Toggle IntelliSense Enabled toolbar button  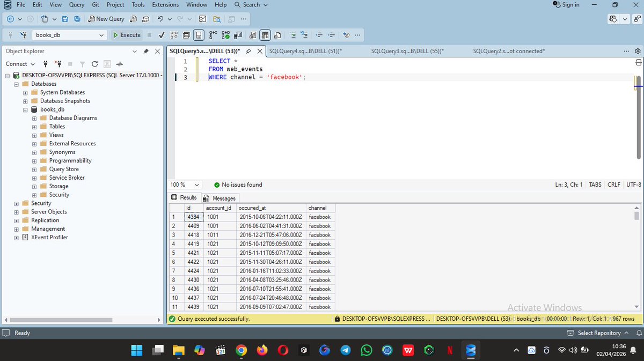tap(199, 35)
